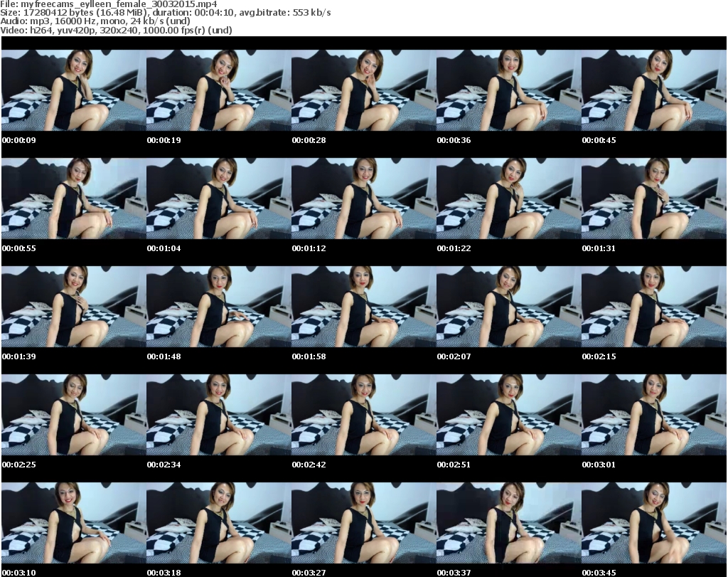Select the thumbnail at 00:00:45
Screen dimensions: 728x577
pyautogui.click(x=654, y=90)
